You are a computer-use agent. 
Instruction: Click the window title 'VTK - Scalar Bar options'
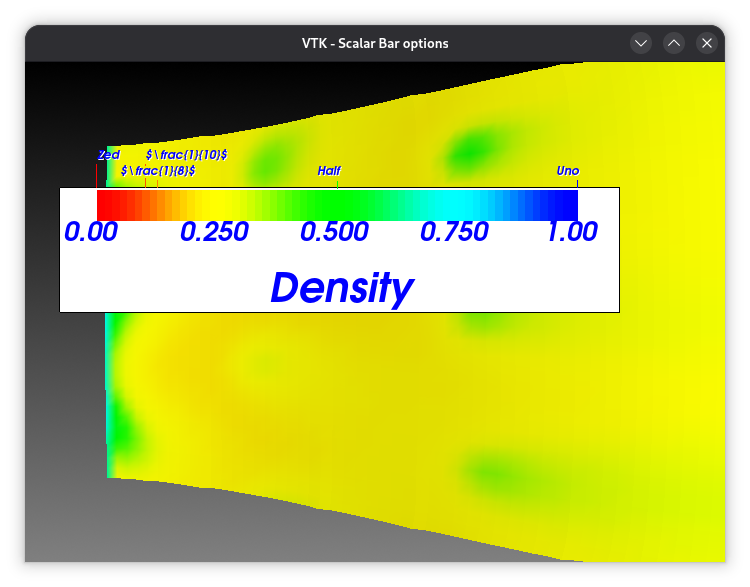pos(375,43)
